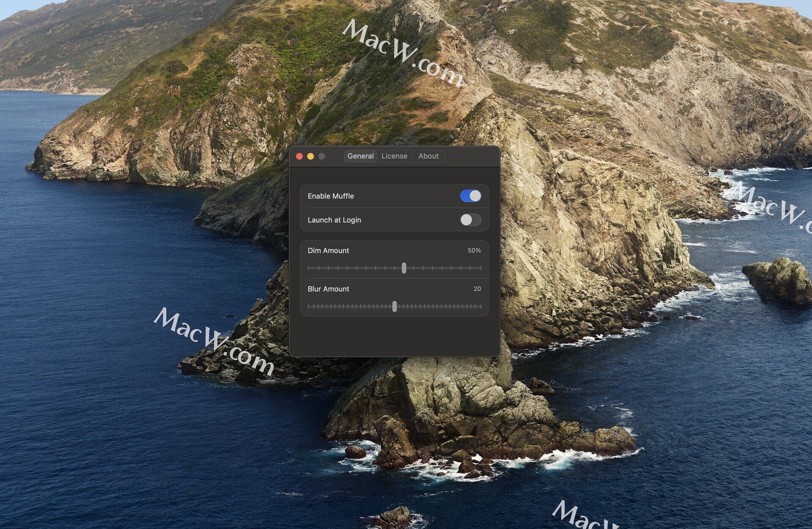Turn on Launch at Login
Image resolution: width=812 pixels, height=529 pixels.
(470, 220)
